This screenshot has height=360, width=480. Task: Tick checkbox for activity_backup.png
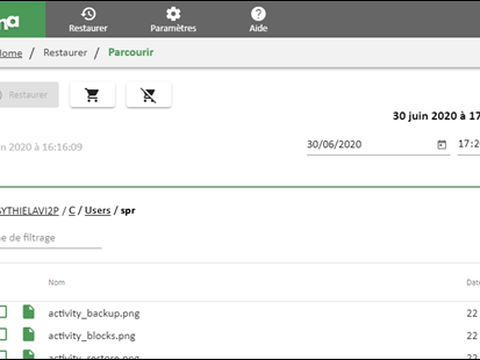3,312
